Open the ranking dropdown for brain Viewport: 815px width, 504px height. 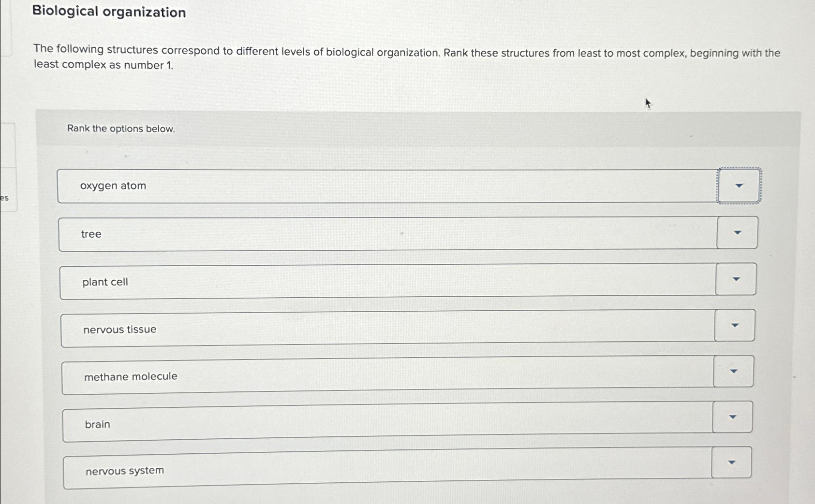coord(732,417)
